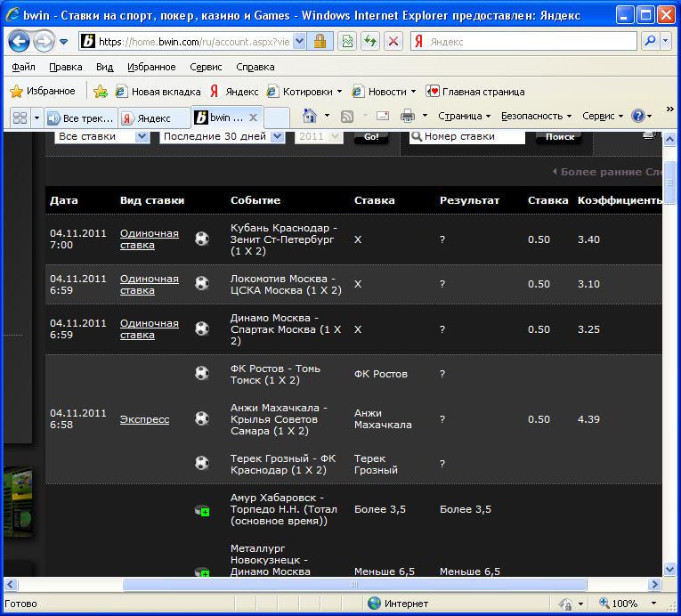Viewport: 681px width, 616px height.
Task: Open Одиночная ставка link for Кубань Краснодар
Action: coord(149,239)
